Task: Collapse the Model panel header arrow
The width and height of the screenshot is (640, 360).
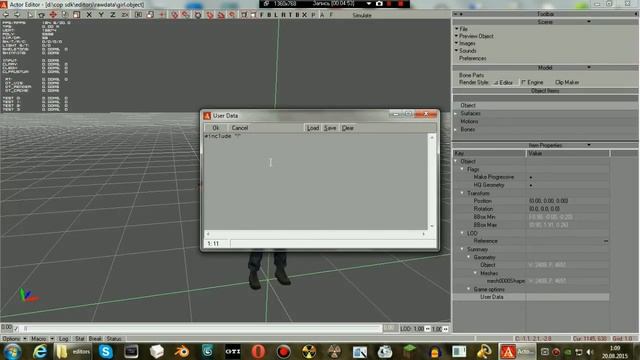Action: tap(589, 67)
